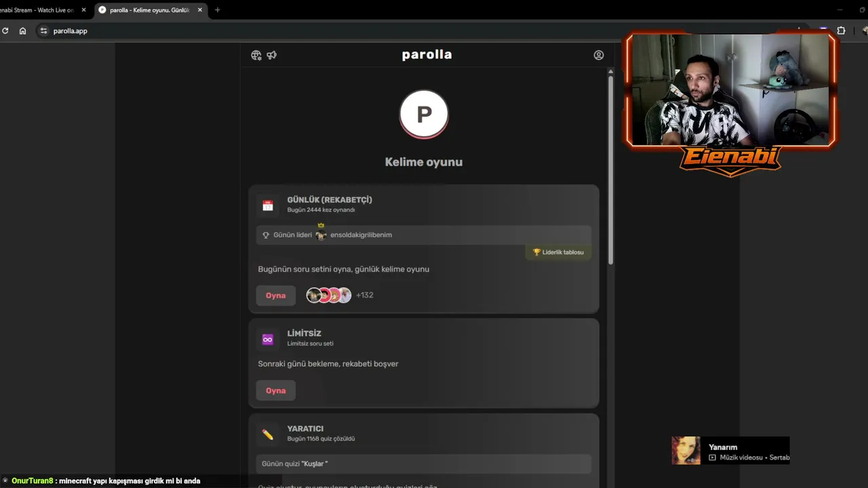Close the Stream Watch Live tab
This screenshot has height=488, width=868.
pos(84,10)
